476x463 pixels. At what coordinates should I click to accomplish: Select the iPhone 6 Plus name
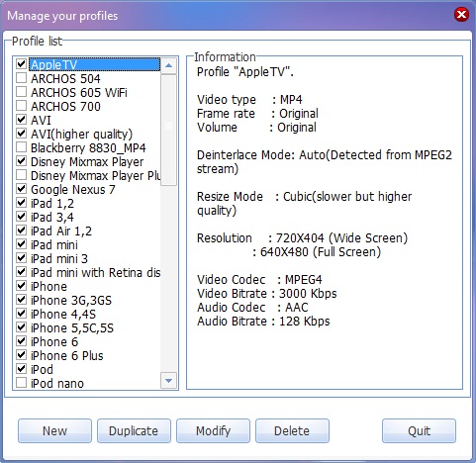coord(66,355)
